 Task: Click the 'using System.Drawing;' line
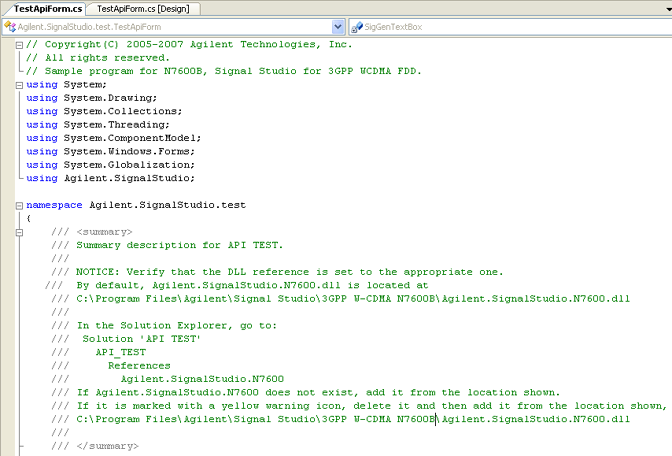click(91, 98)
